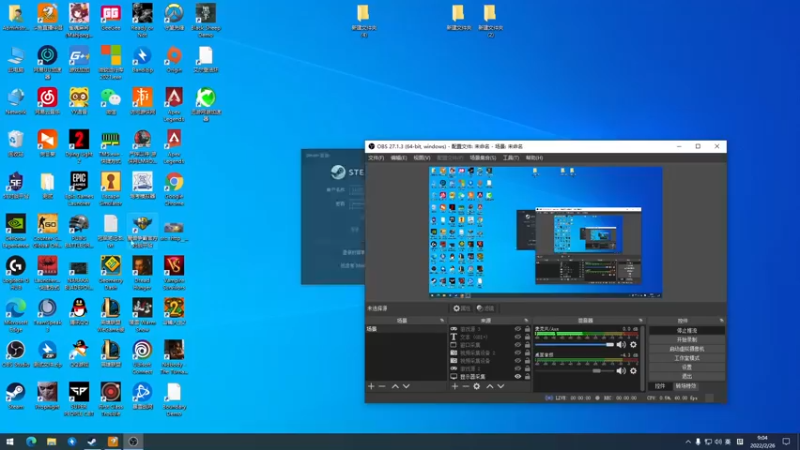The width and height of the screenshot is (800, 450).
Task: Toggle the lock for 文本 (GDI+) source
Action: (527, 337)
